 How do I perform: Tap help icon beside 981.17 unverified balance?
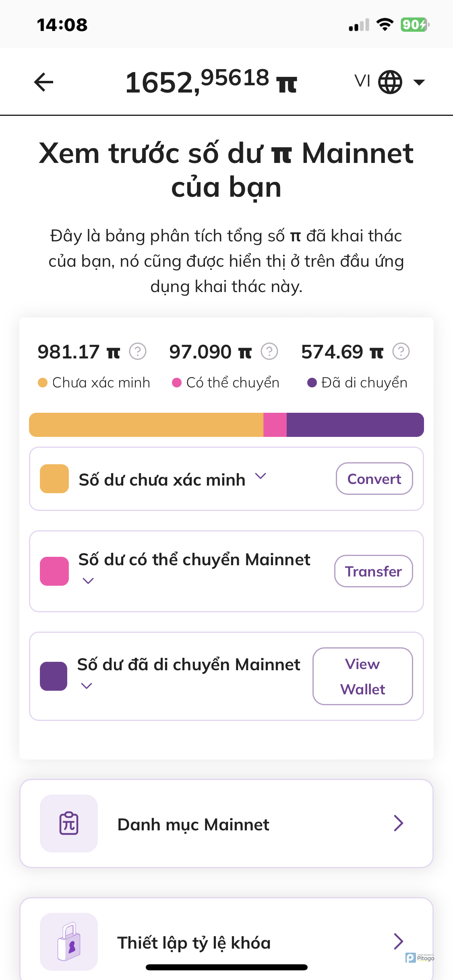[x=138, y=351]
